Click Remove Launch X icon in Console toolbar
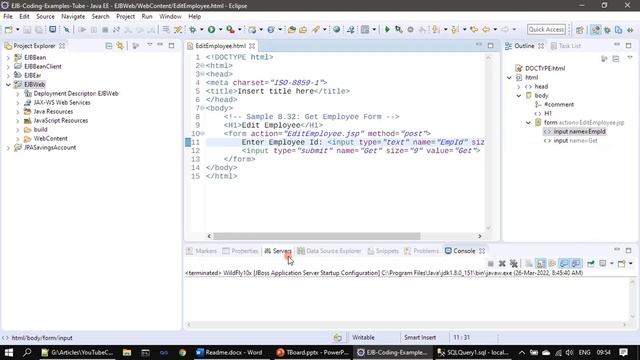Viewport: 640px width, 360px height. [502, 264]
